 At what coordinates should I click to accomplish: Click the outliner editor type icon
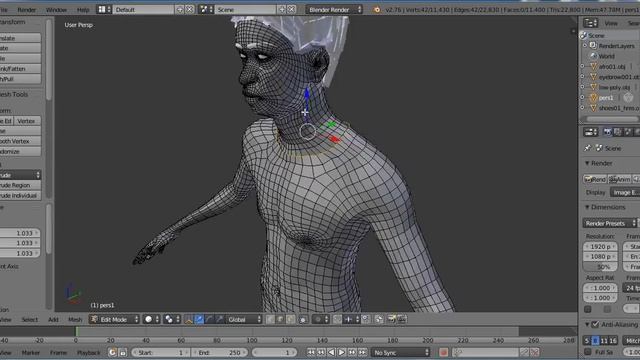(590, 23)
